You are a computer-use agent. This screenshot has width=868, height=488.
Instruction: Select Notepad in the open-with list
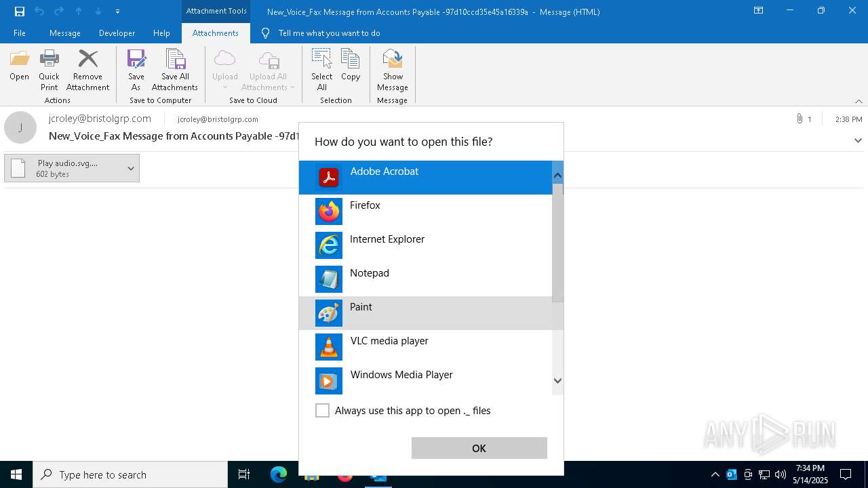point(425,279)
